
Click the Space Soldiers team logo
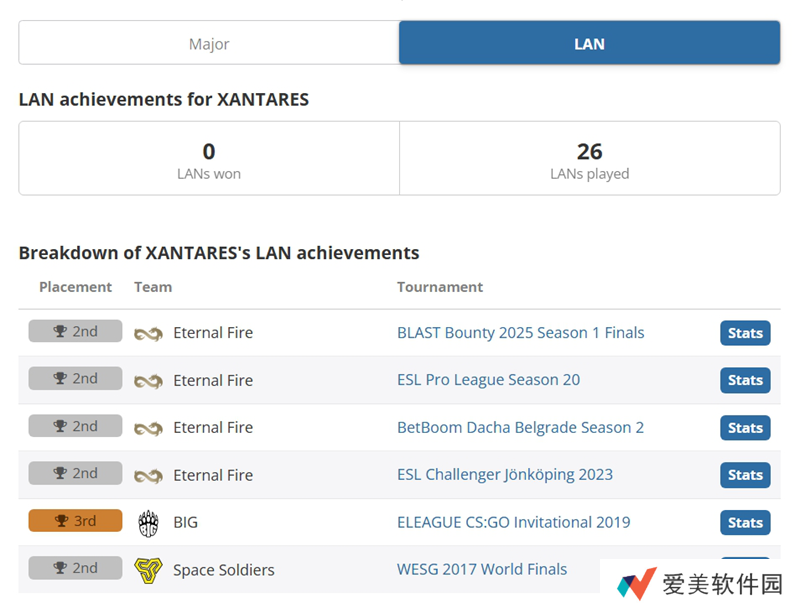coord(148,570)
